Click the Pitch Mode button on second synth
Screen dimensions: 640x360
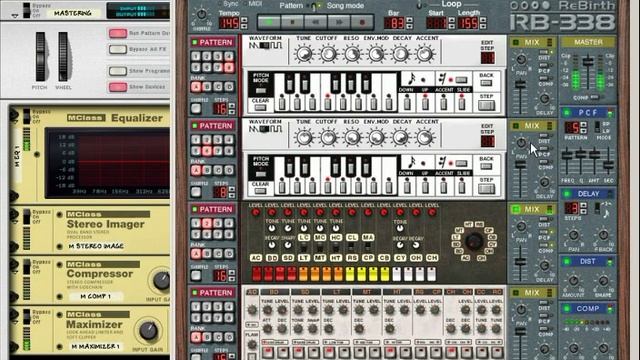[x=260, y=174]
